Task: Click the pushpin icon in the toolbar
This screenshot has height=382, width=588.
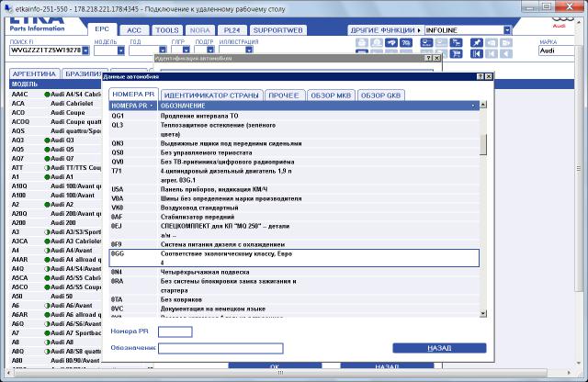Action: click(x=477, y=43)
